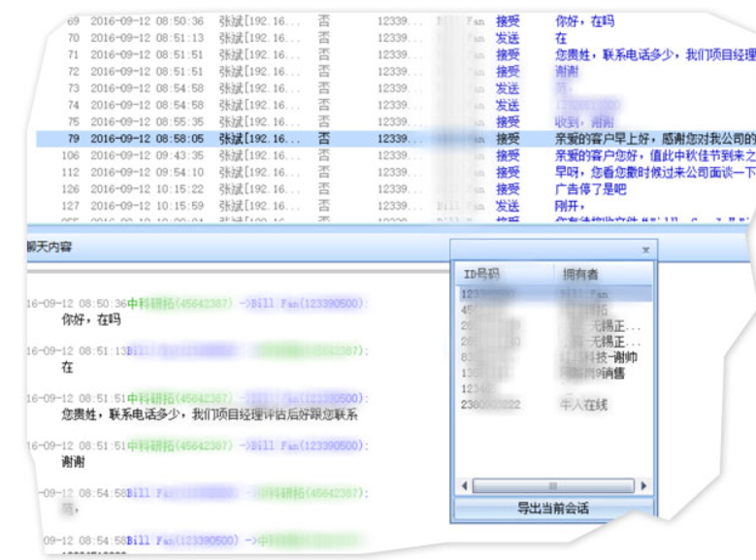Click left arrow of popup horizontal scrollbar
Screen dimensions: 756x560
pos(464,485)
